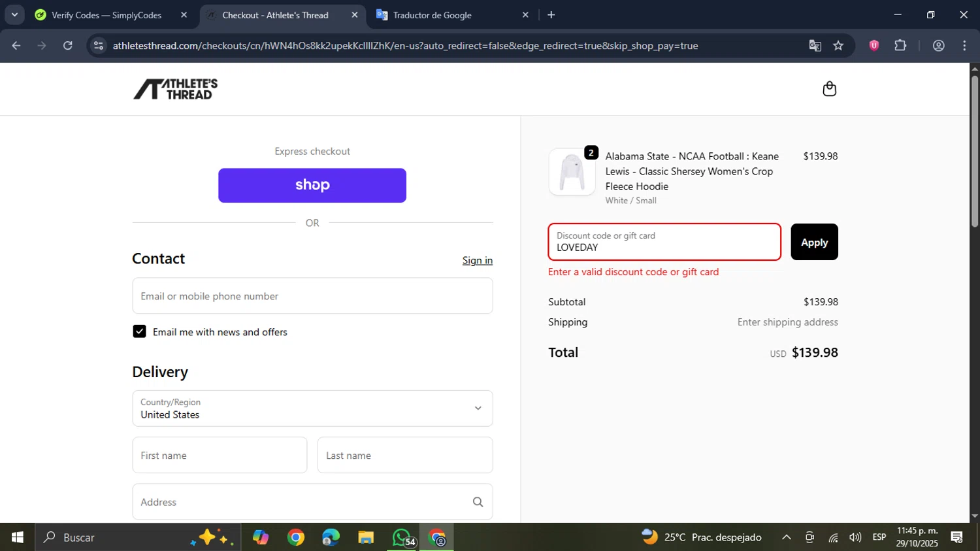The width and height of the screenshot is (980, 551).
Task: Click the Windows search box Buscar
Action: (138, 537)
